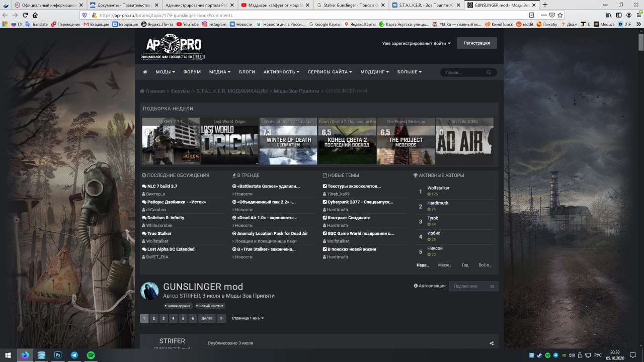Go to page 6 of the topic

click(193, 318)
